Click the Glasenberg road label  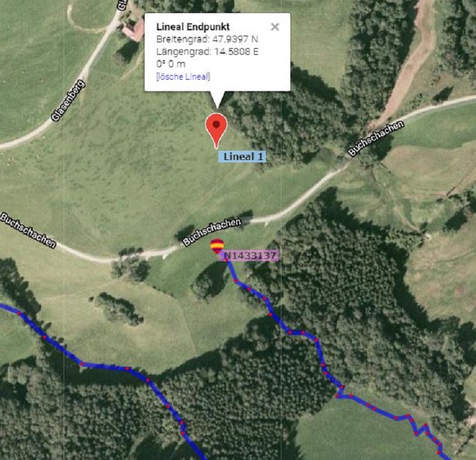pos(68,101)
